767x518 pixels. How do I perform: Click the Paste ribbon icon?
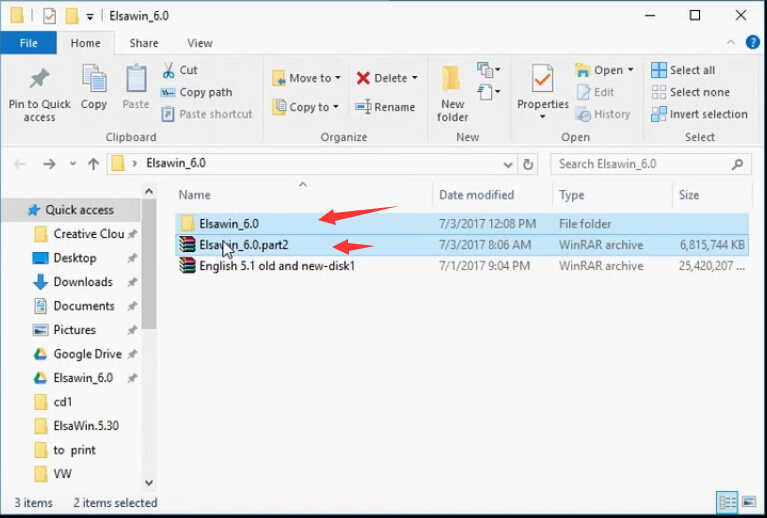pyautogui.click(x=135, y=79)
